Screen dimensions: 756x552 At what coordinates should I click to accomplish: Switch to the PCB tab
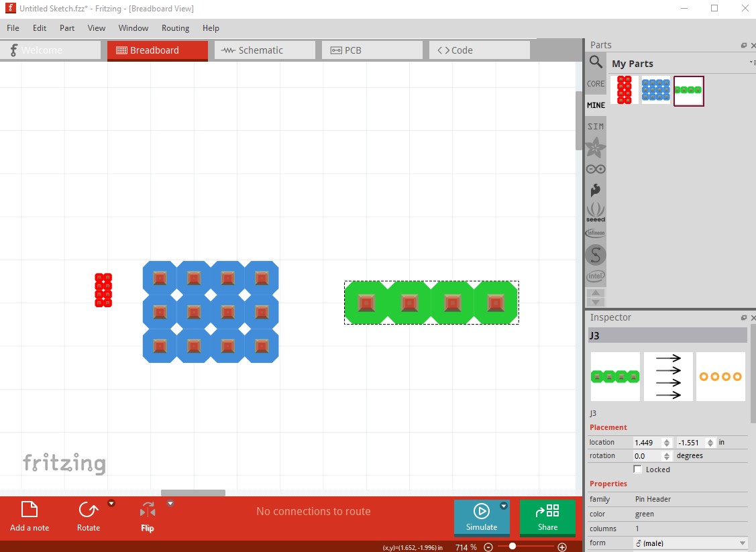click(x=372, y=50)
